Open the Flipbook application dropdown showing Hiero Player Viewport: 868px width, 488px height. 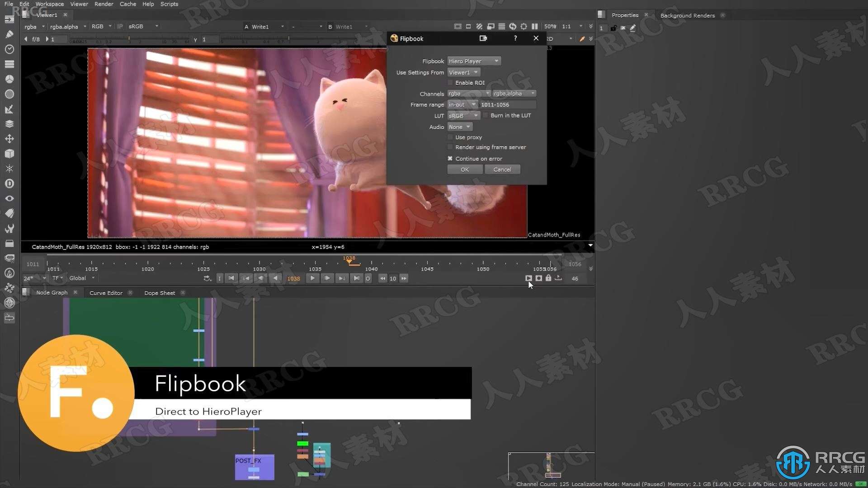tap(474, 61)
